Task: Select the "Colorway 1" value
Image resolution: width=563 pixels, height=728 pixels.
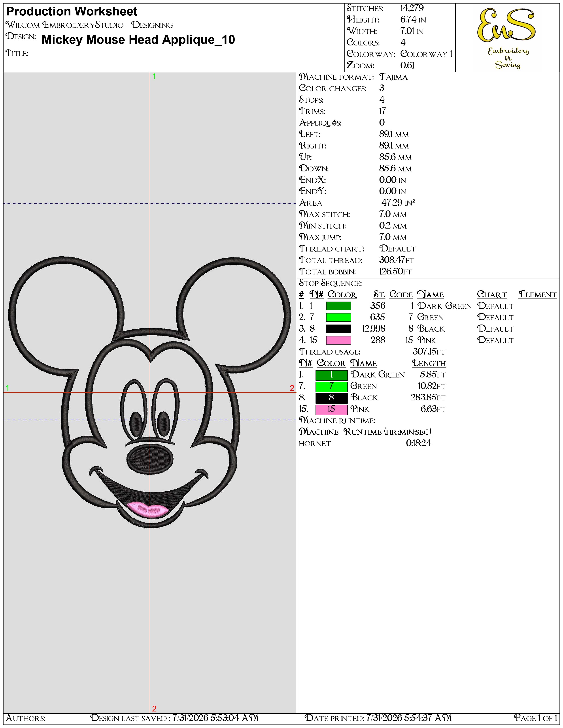Action: click(x=426, y=54)
